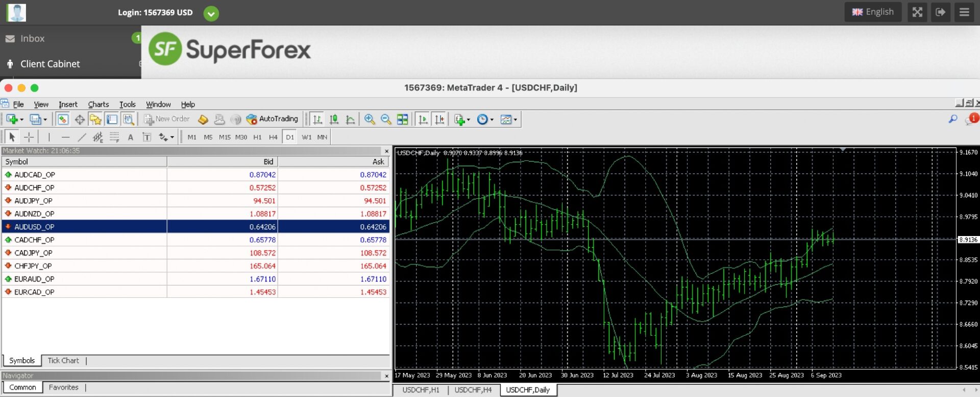Zoom out on the chart
980x397 pixels.
click(386, 120)
